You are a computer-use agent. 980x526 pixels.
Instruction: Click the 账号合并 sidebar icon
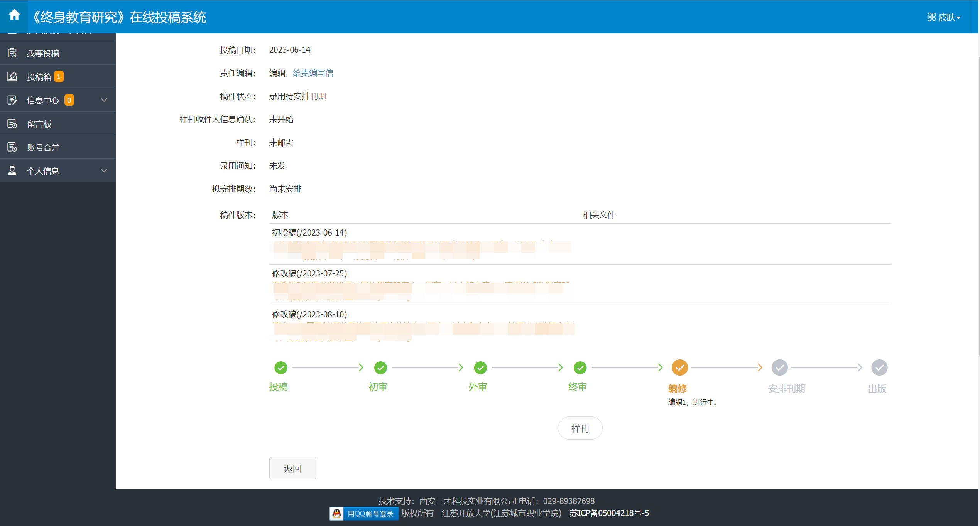[12, 147]
